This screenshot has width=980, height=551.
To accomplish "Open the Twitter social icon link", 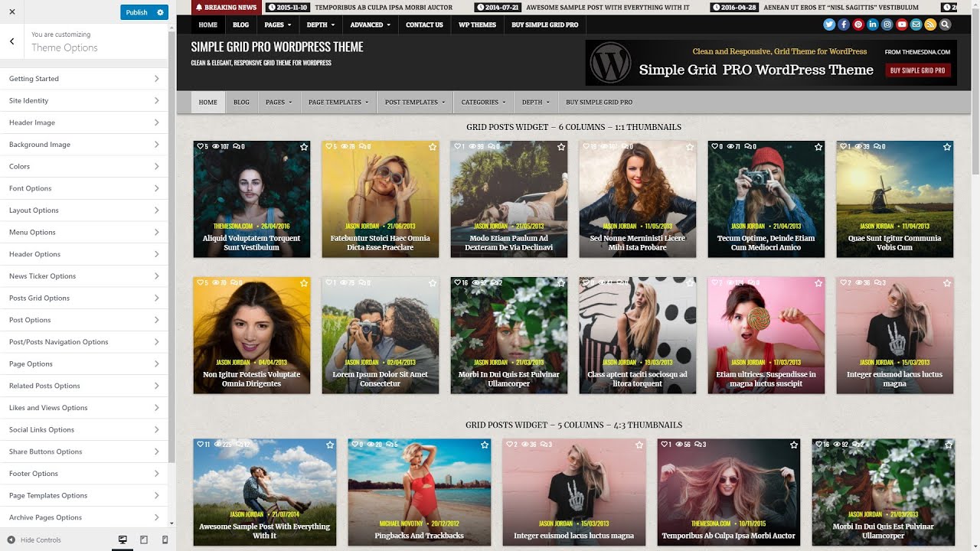I will (x=829, y=24).
